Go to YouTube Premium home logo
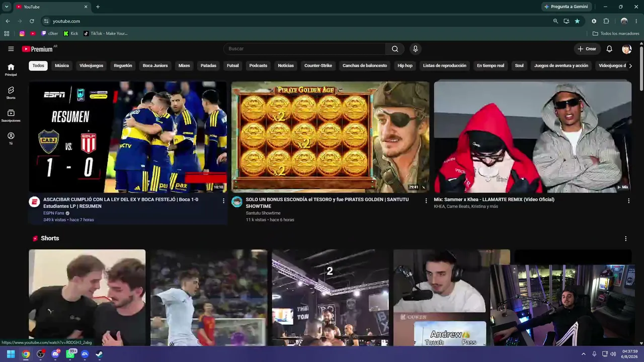Image resolution: width=644 pixels, height=362 pixels. (37, 49)
